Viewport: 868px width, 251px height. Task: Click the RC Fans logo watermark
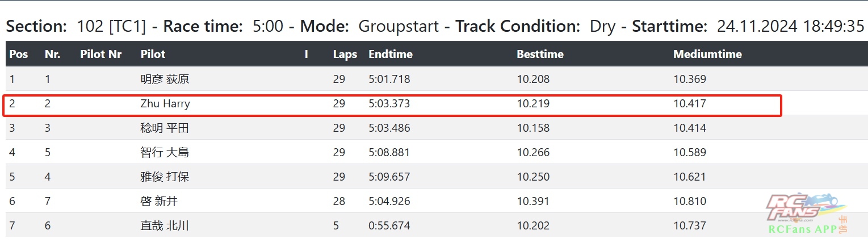(x=798, y=208)
